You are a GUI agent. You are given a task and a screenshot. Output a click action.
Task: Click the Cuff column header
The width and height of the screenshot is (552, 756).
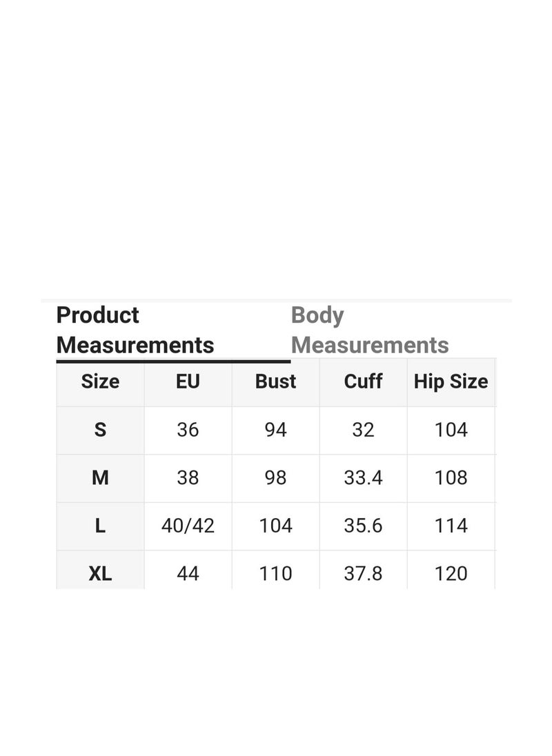coord(363,381)
